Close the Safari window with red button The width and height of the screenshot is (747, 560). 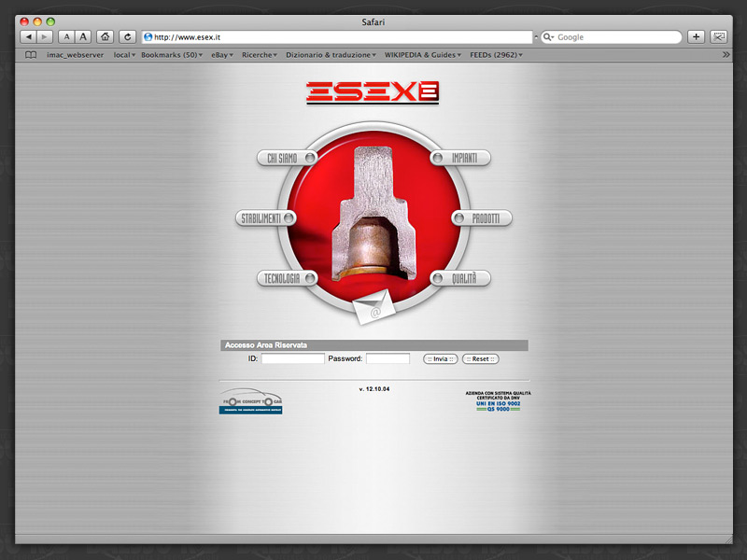(x=24, y=21)
